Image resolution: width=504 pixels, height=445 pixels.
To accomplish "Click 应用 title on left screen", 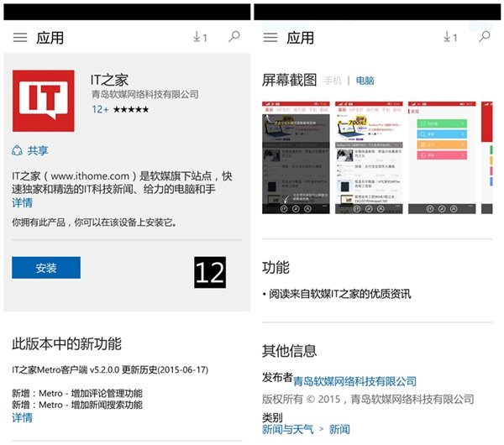I will point(50,38).
